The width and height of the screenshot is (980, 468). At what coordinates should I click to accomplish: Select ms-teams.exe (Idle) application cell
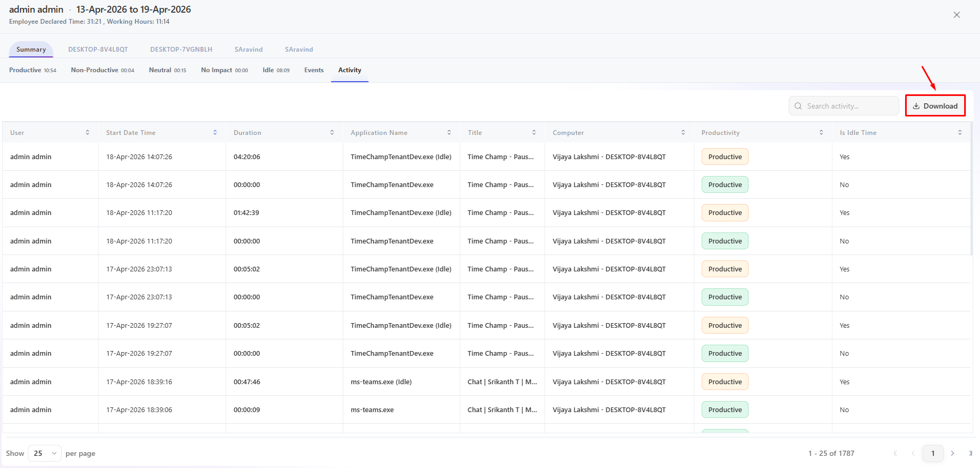[x=381, y=382]
